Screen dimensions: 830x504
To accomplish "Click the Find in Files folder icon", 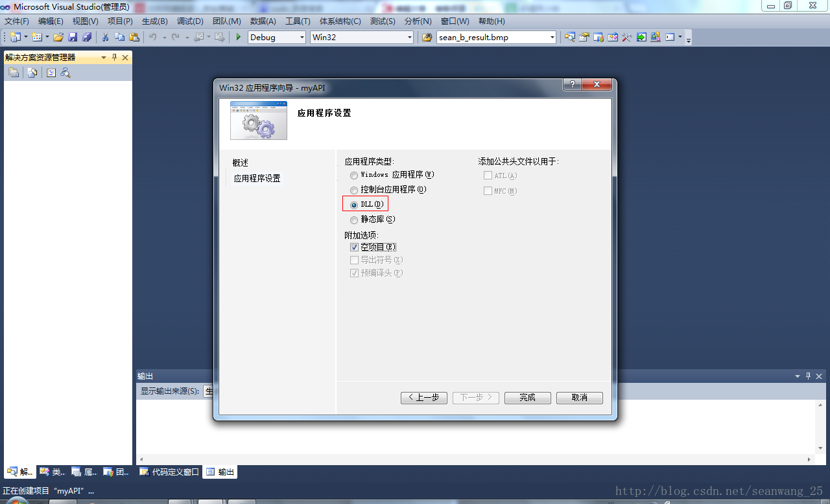I will 427,37.
